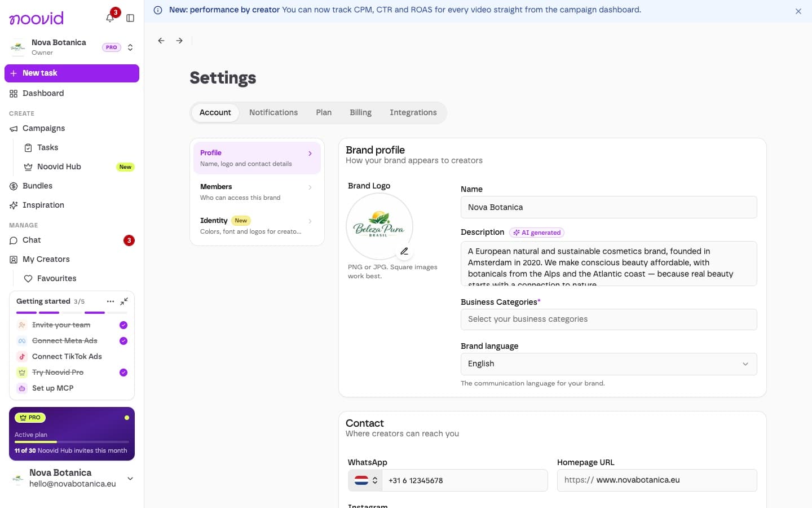Dismiss the performance by creator banner
Screen dimensions: 812x508
pyautogui.click(x=798, y=11)
